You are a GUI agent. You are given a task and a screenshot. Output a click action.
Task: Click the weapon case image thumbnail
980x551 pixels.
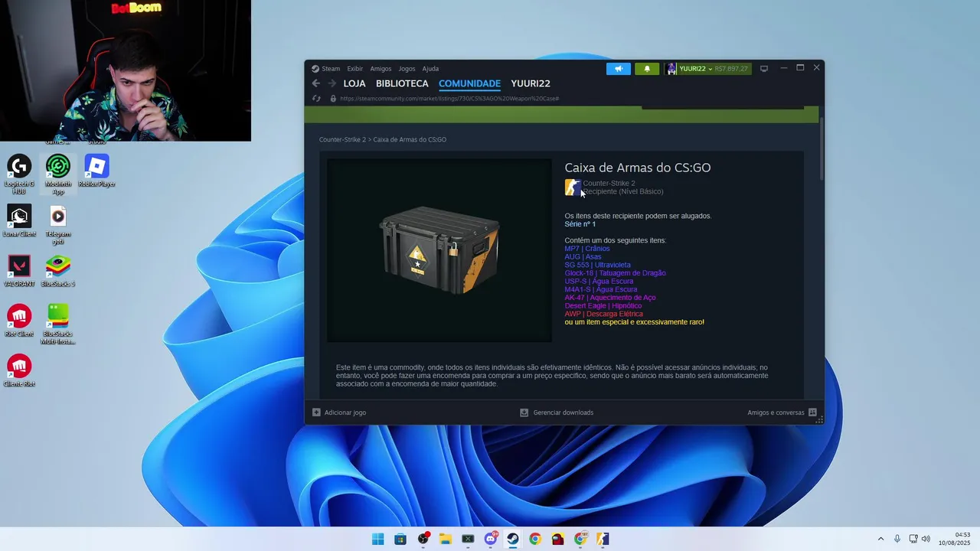pyautogui.click(x=439, y=250)
